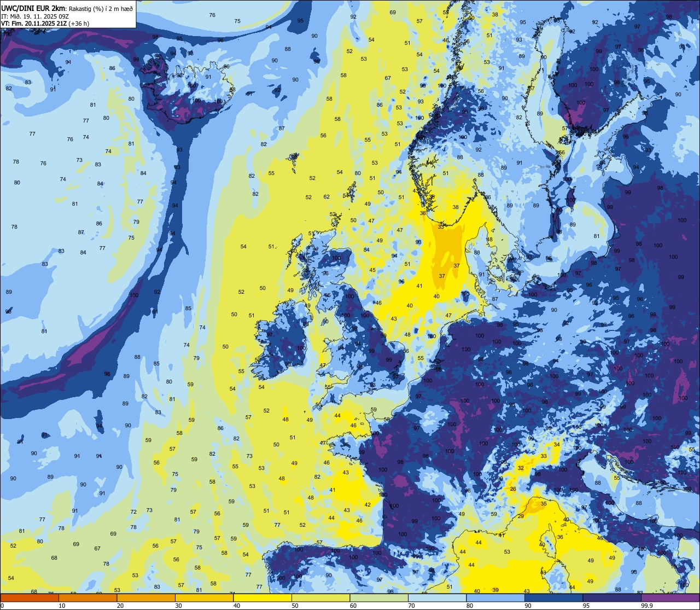
Task: Click the legend scale label "90"
Action: point(528,606)
